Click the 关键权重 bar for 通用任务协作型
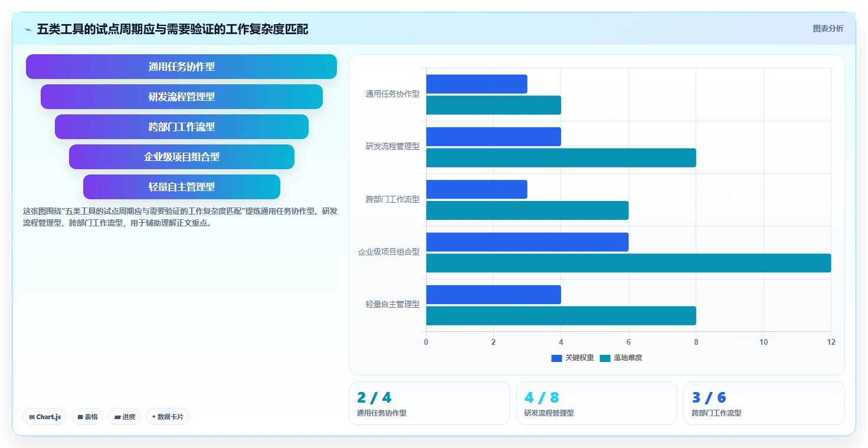Viewport: 868px width, 448px height. [476, 84]
